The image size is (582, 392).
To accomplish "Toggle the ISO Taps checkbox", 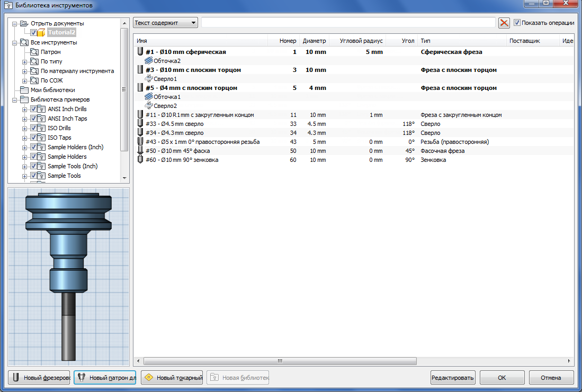I will click(33, 138).
